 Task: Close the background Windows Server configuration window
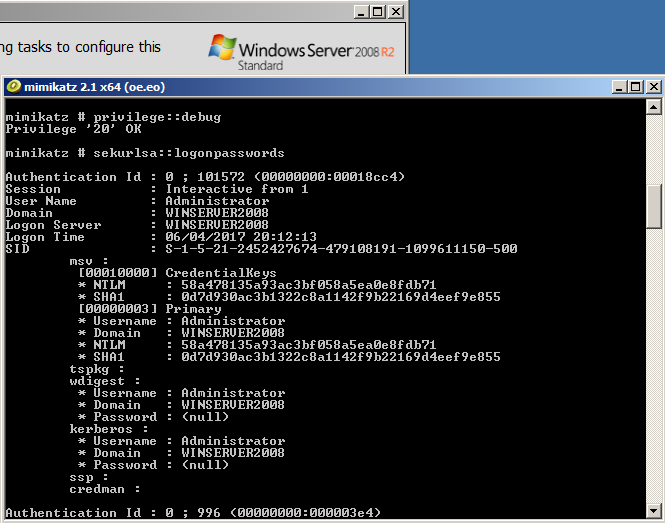[x=396, y=12]
